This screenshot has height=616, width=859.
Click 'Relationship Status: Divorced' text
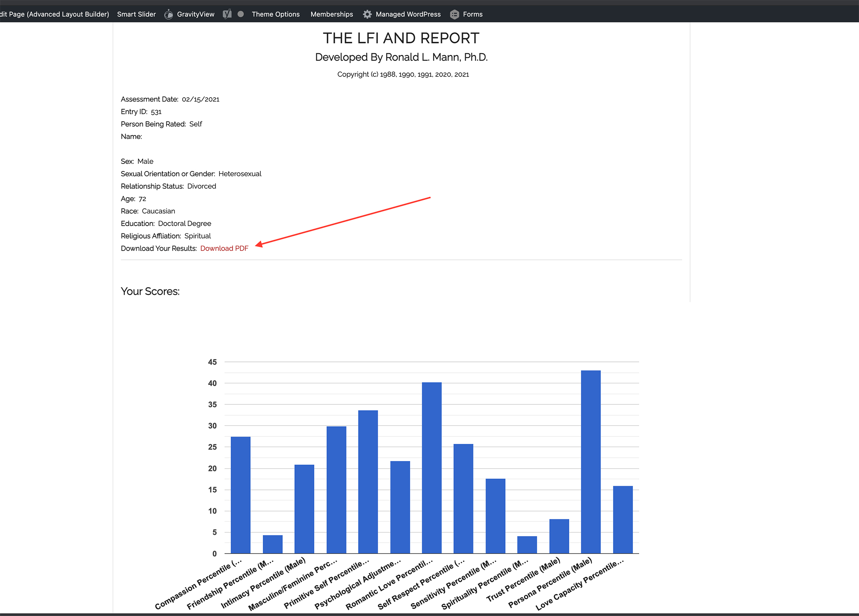click(168, 186)
